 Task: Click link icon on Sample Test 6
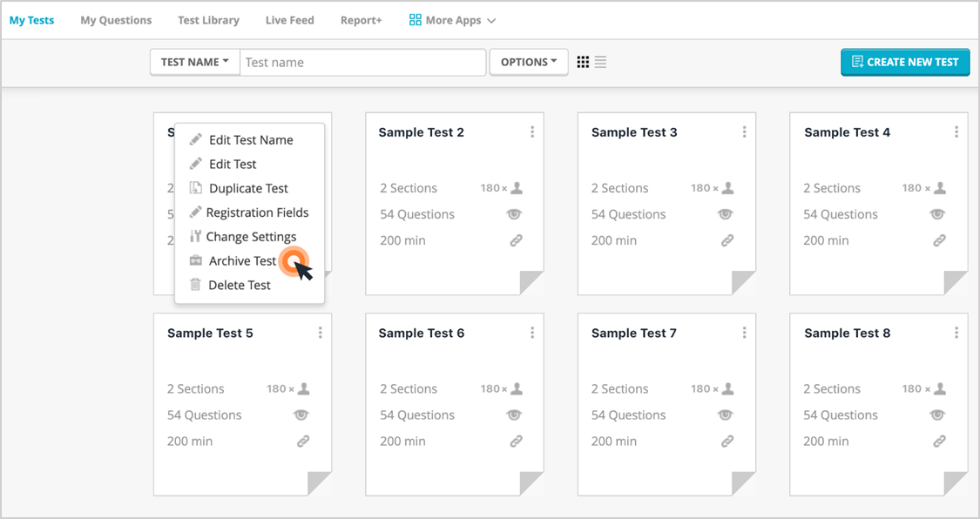pyautogui.click(x=516, y=441)
